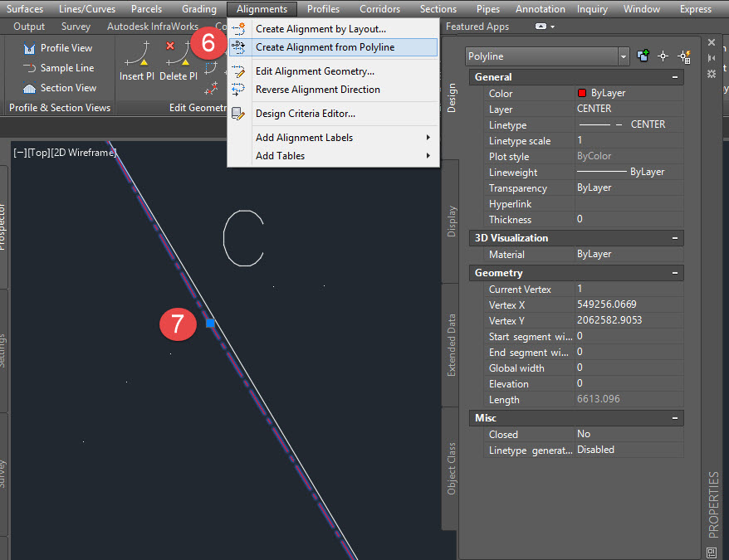This screenshot has width=729, height=560.
Task: Select the Design tab in Properties
Action: click(x=451, y=98)
